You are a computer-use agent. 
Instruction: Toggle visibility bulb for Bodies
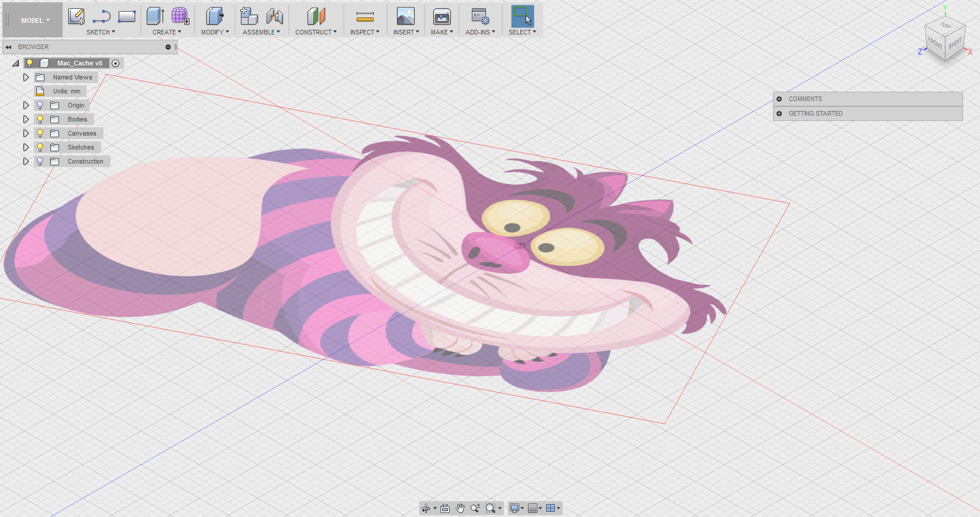click(x=40, y=119)
